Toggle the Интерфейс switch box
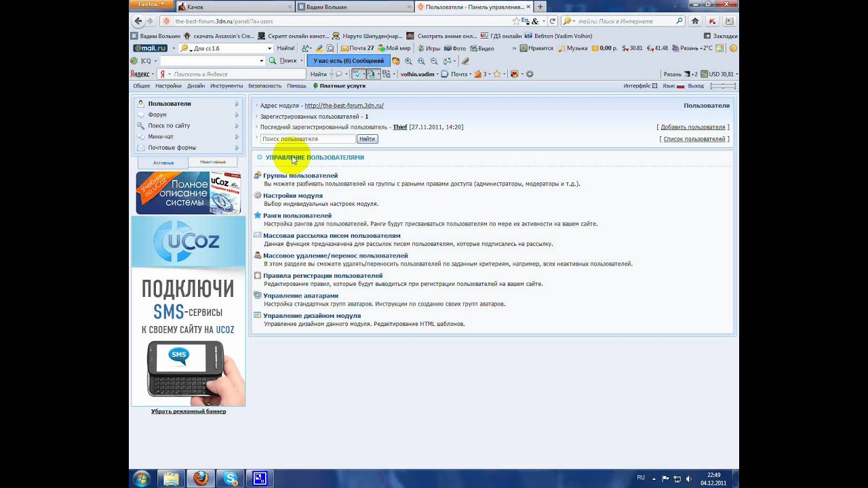 (x=654, y=86)
